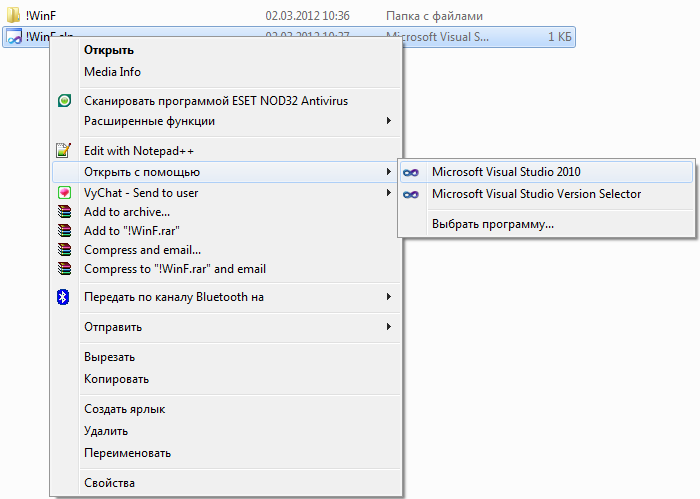This screenshot has width=700, height=499.
Task: Select Переименовать
Action: [226, 453]
